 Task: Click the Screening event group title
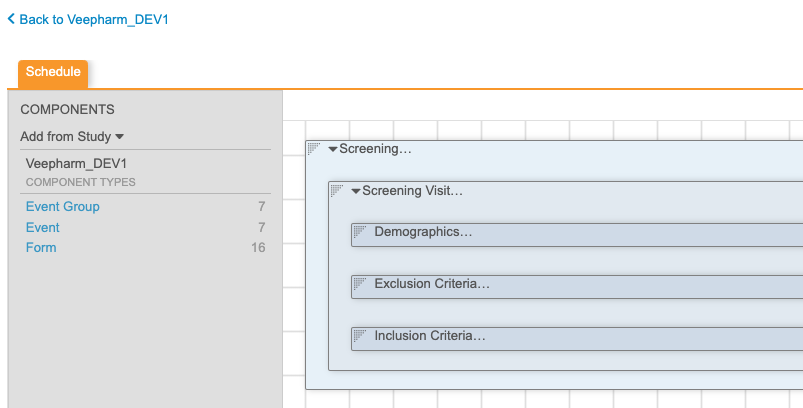tap(376, 149)
